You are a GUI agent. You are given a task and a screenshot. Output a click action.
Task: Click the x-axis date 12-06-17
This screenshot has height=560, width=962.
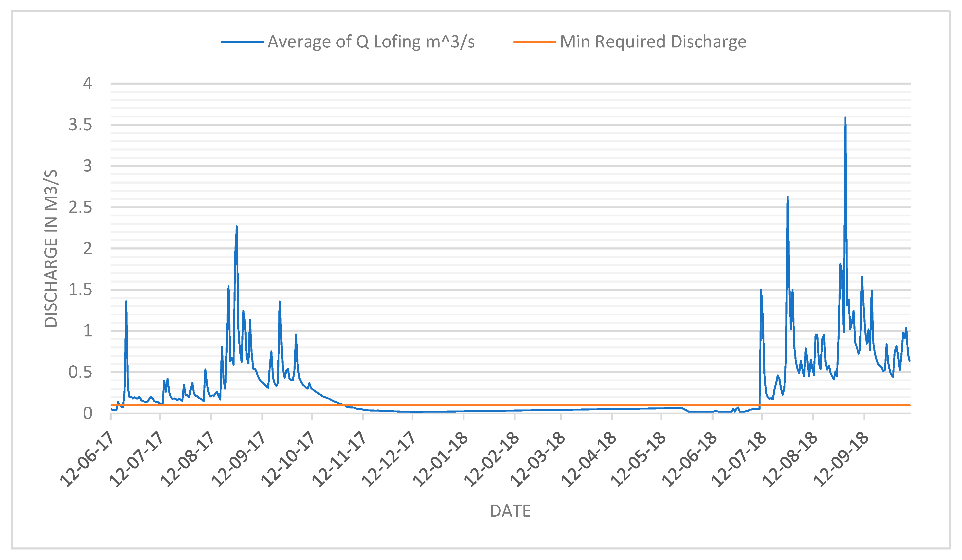(x=87, y=459)
